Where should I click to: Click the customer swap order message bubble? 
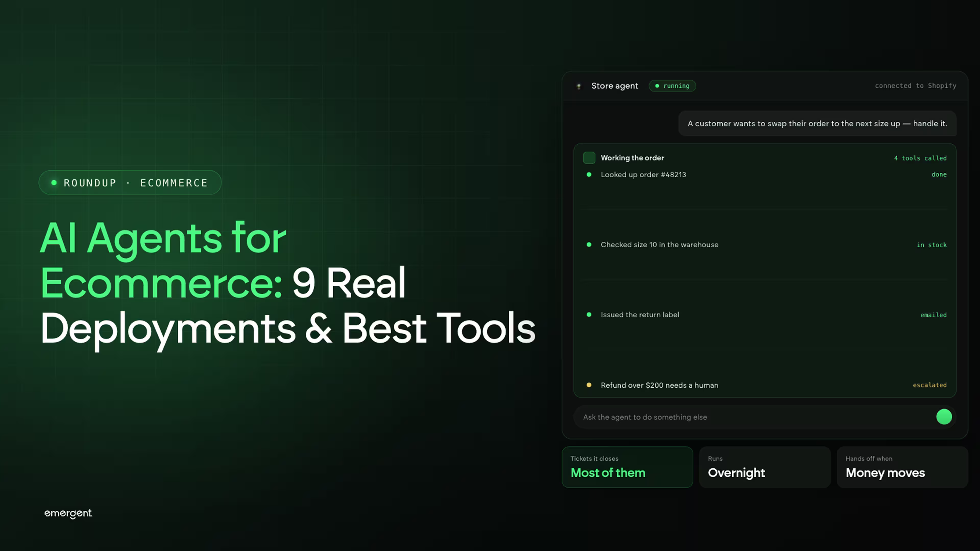817,123
